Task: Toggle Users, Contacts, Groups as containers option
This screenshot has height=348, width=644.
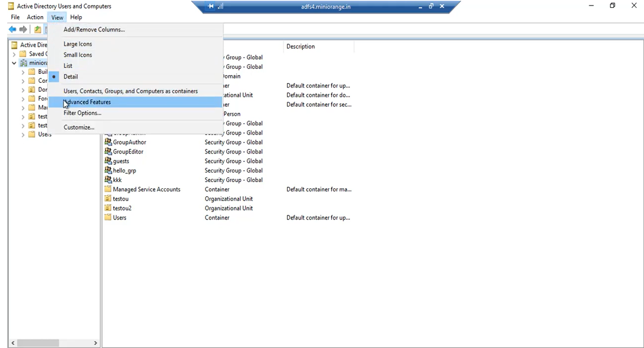Action: [135, 91]
